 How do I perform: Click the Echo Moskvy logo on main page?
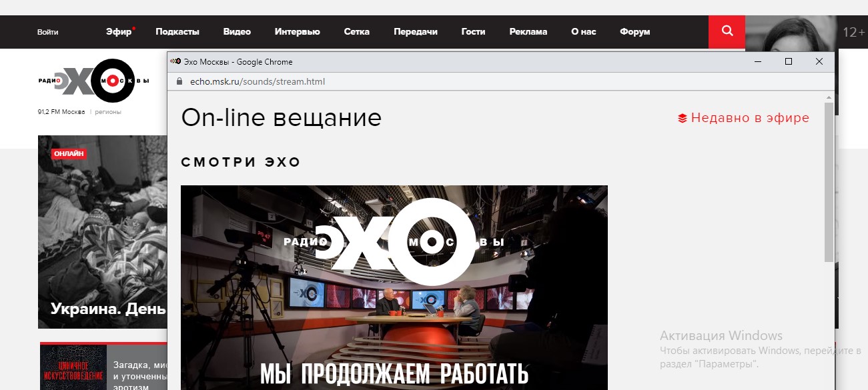coord(93,81)
